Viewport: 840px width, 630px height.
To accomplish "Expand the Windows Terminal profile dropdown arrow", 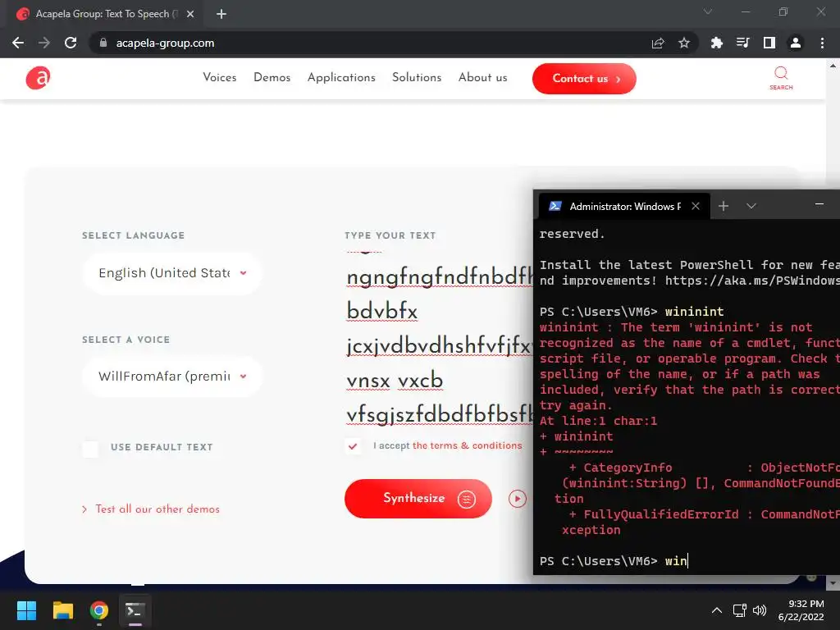I will coord(751,206).
